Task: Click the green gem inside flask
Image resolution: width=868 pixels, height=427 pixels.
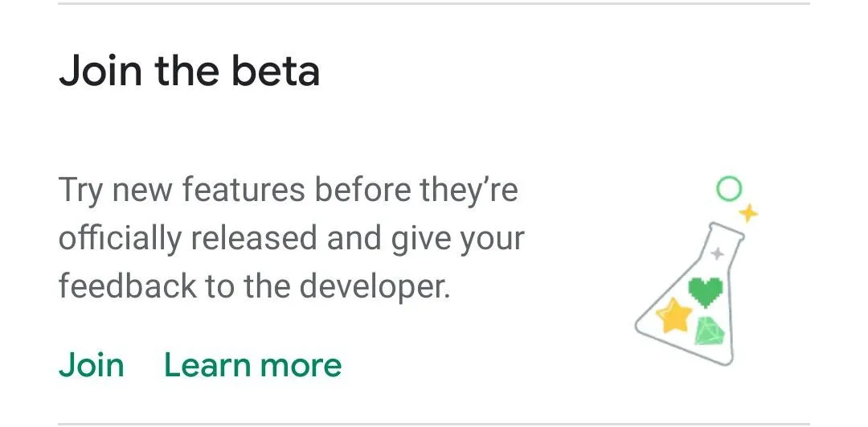Action: 710,331
